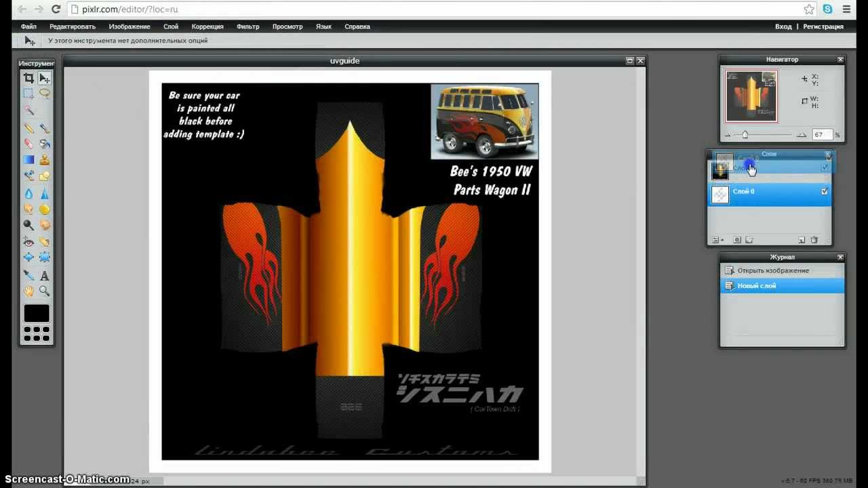This screenshot has height=488, width=868.
Task: Select the Color Replace tool
Action: pos(28,176)
